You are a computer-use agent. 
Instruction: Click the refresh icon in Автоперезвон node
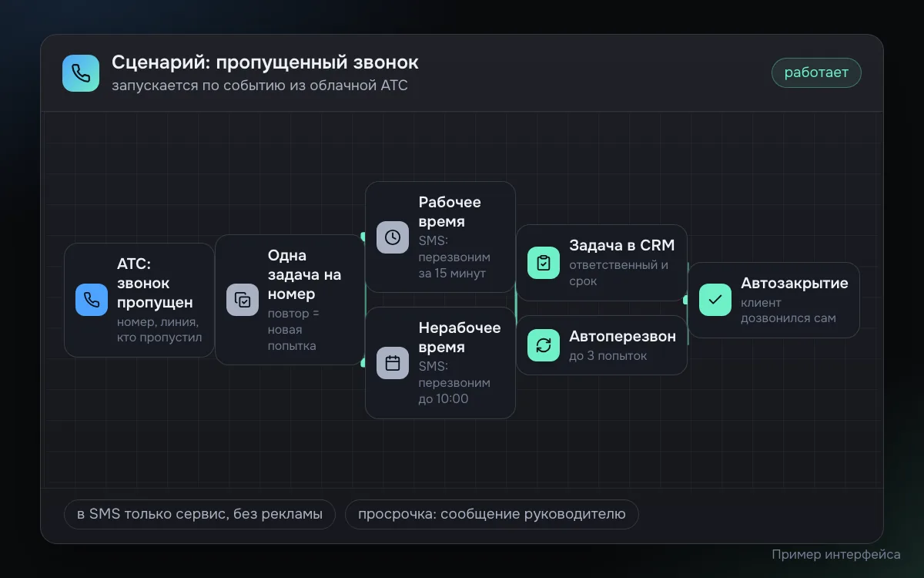point(544,345)
